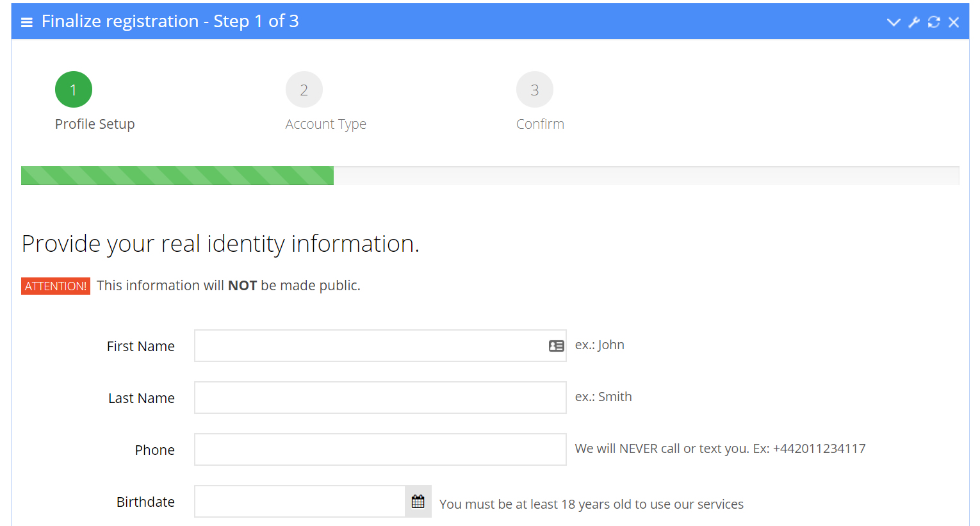Viewport: 980px width, 526px height.
Task: Switch to the Account Type tab
Action: 325,124
